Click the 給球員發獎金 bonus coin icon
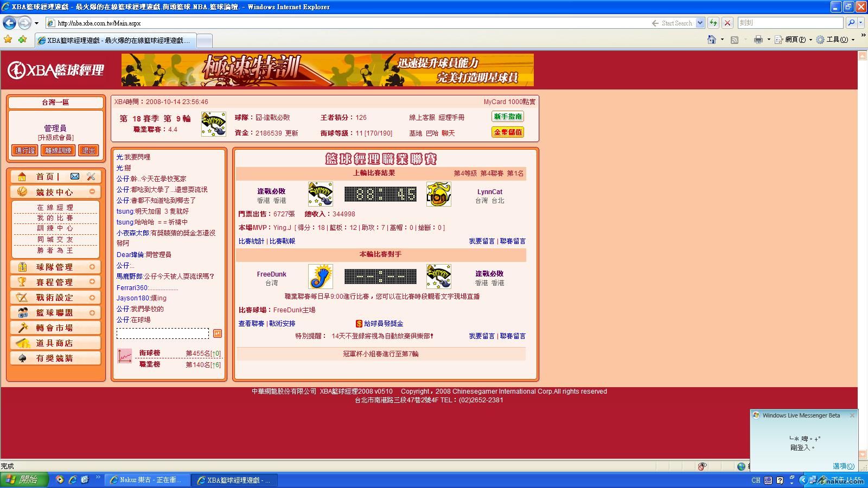The width and height of the screenshot is (868, 488). 359,324
